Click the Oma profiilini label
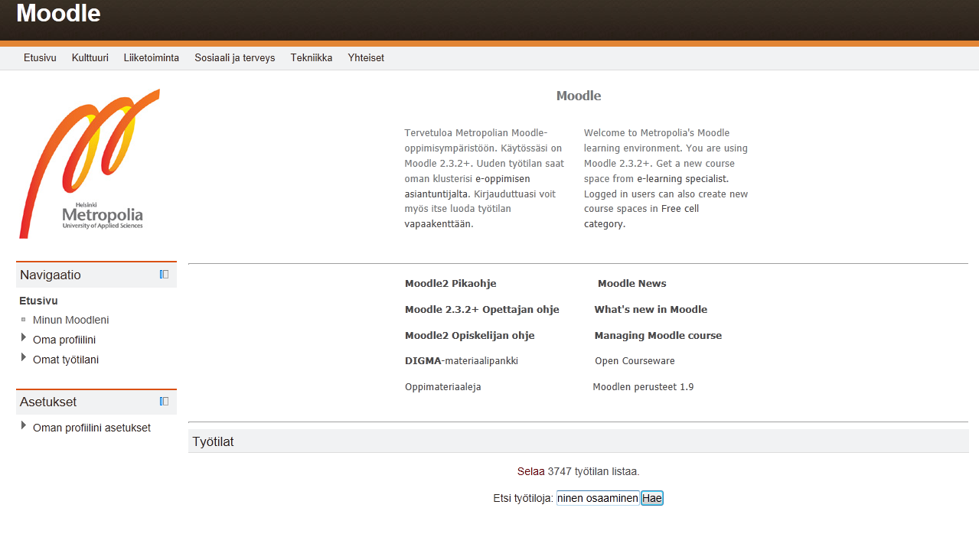The image size is (979, 560). (x=64, y=340)
